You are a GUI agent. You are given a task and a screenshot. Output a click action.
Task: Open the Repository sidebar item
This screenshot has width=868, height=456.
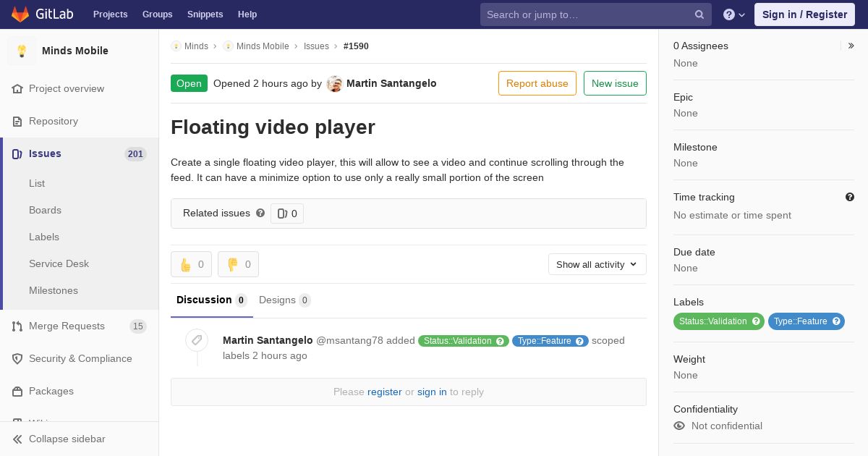tap(53, 121)
